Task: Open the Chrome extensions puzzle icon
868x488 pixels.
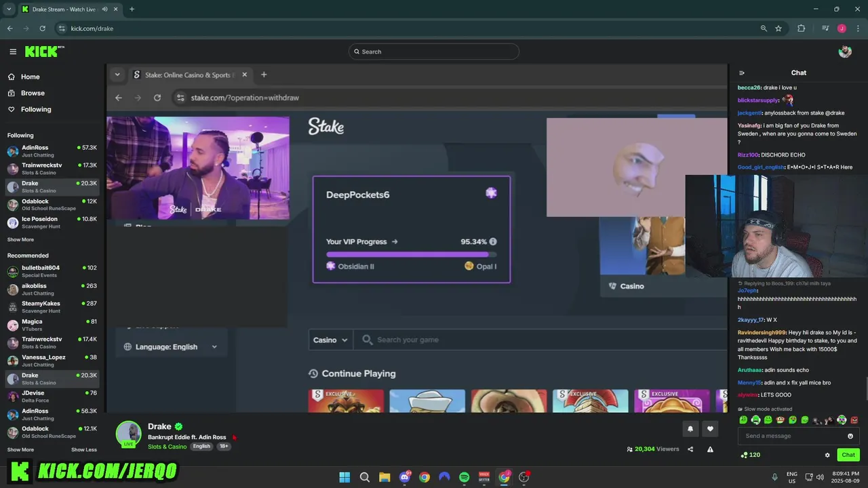Action: (x=801, y=28)
